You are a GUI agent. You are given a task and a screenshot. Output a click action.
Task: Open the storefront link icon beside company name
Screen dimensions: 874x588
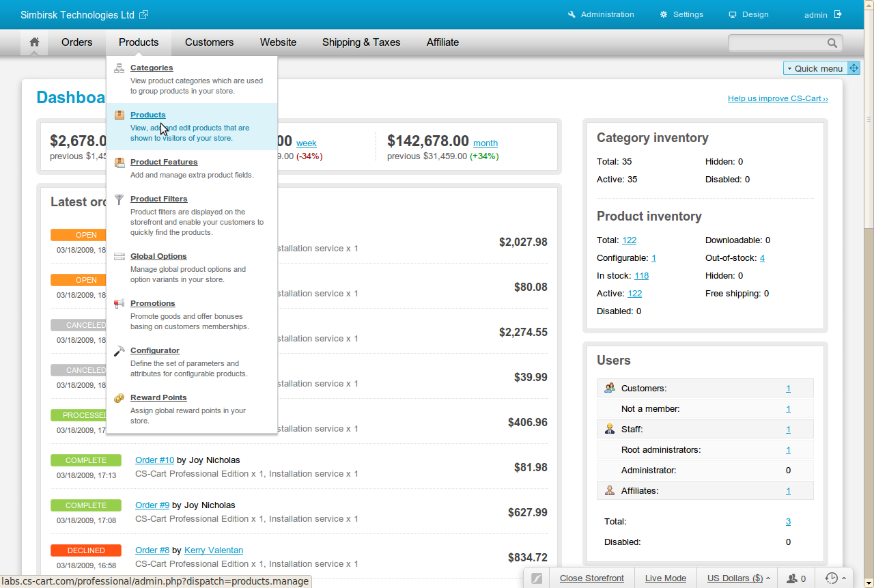tap(143, 15)
